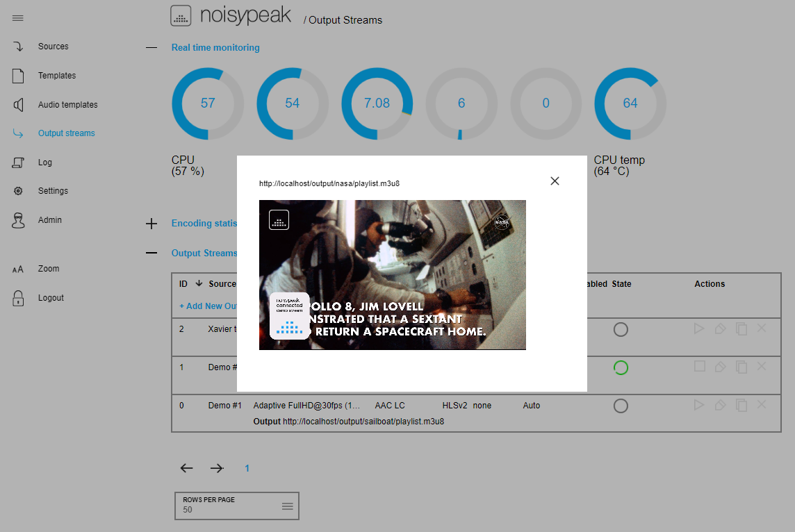The height and width of the screenshot is (532, 795).
Task: Toggle state circle for stream ID 2
Action: pyautogui.click(x=621, y=329)
